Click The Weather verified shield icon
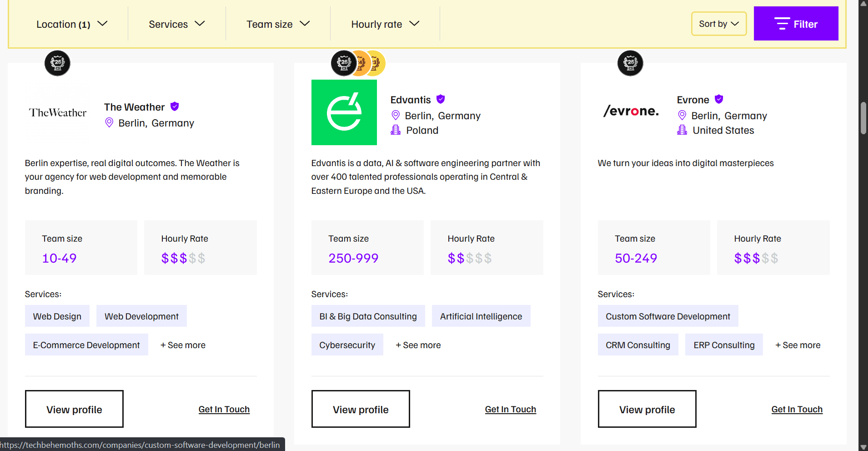868x451 pixels. coord(175,106)
